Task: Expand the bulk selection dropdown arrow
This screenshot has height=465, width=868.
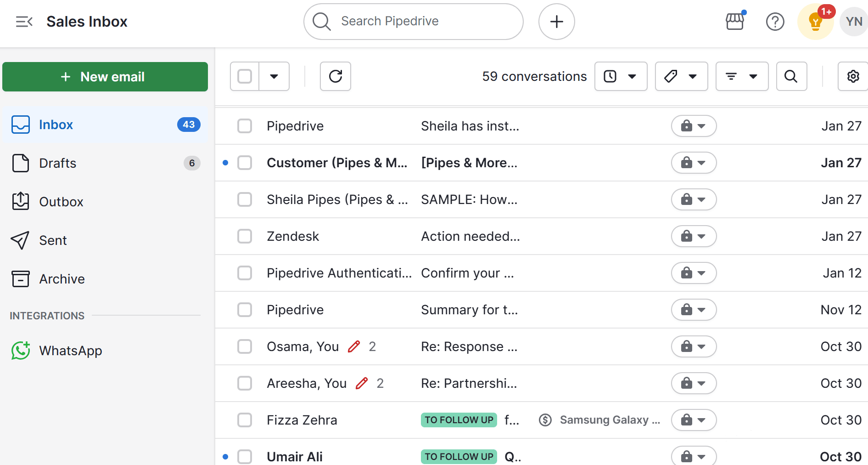Action: tap(274, 76)
